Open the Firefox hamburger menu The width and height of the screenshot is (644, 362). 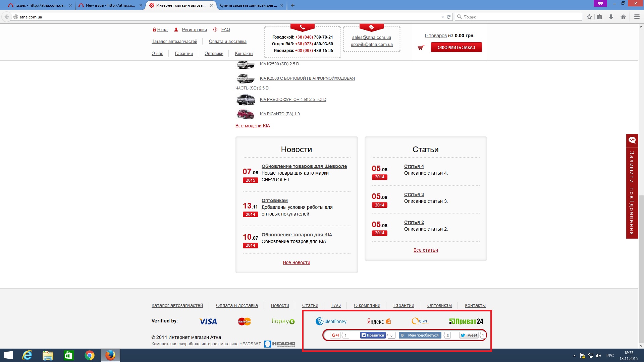(x=637, y=17)
